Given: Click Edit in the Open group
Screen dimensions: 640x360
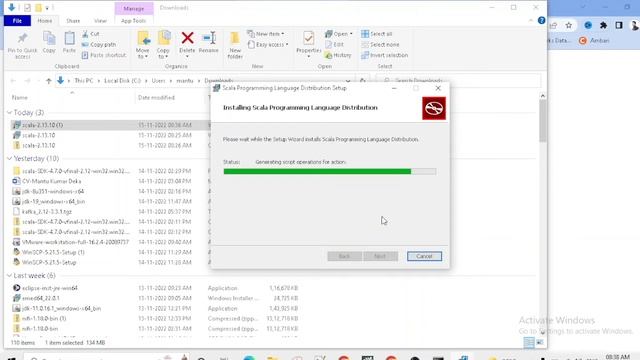Looking at the screenshot, I should point(334,44).
